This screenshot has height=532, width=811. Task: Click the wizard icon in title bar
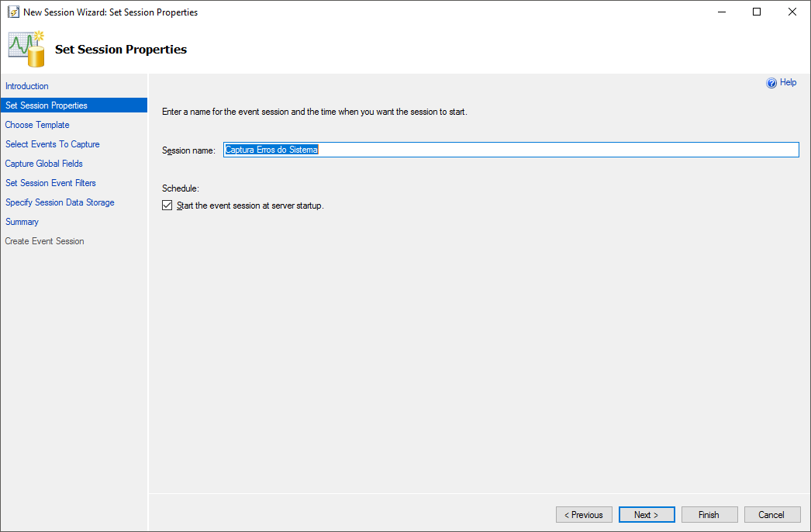[x=13, y=12]
